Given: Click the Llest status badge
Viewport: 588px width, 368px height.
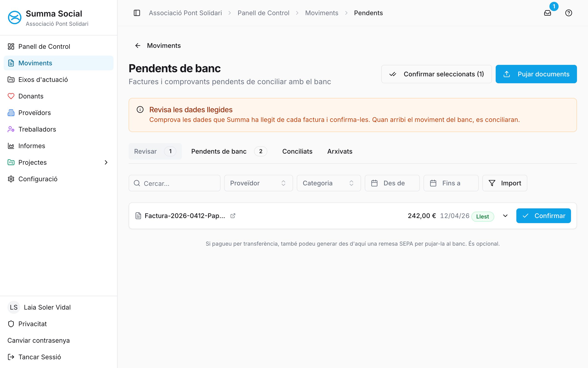Looking at the screenshot, I should click(x=483, y=216).
